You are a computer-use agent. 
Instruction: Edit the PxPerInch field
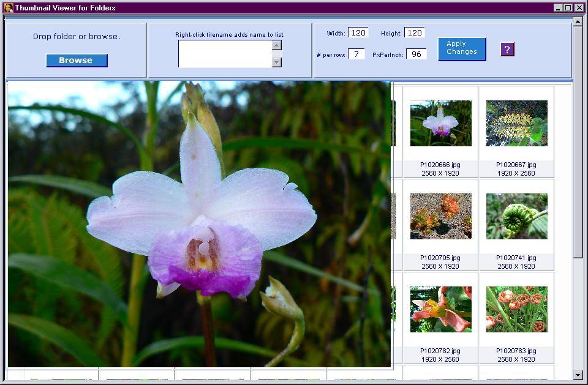(x=417, y=54)
